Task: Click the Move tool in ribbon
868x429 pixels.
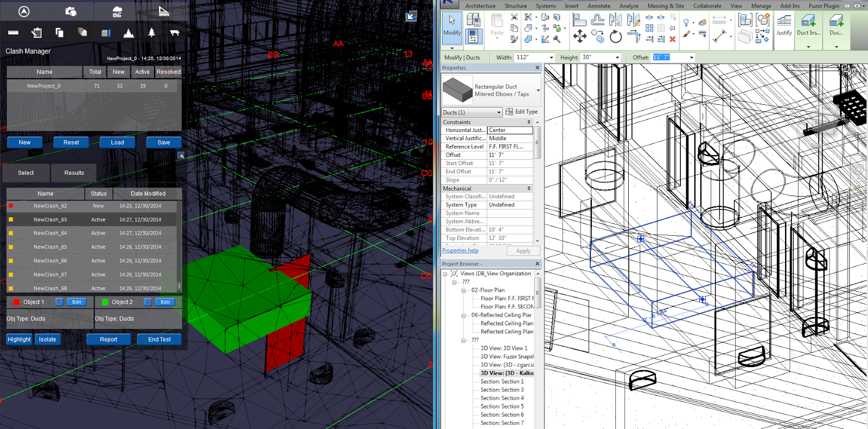Action: tap(579, 37)
